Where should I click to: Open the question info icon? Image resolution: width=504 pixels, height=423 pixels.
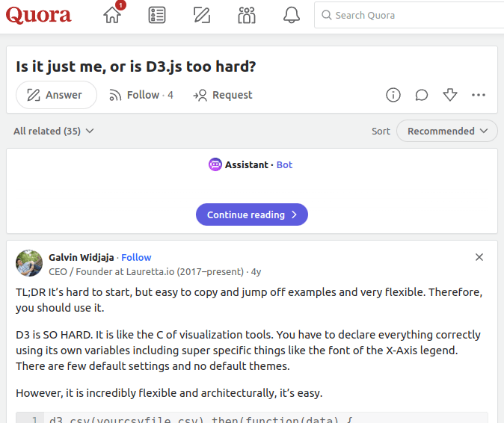click(393, 95)
